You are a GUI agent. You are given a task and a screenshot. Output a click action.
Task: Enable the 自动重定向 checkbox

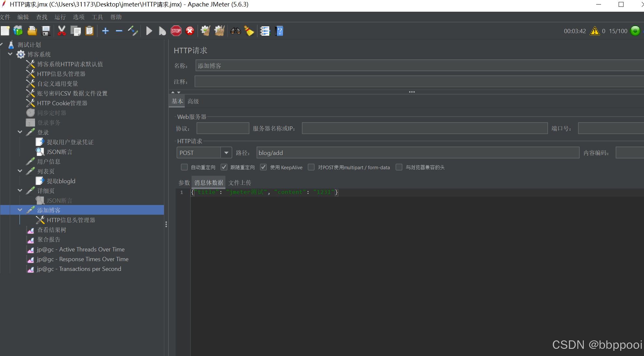tap(184, 167)
